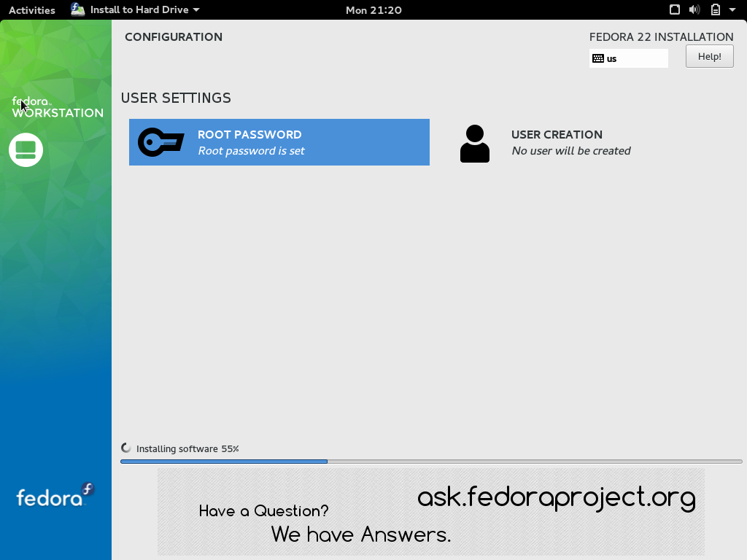Click the ask.fedoraproject.org banner

tap(430, 511)
